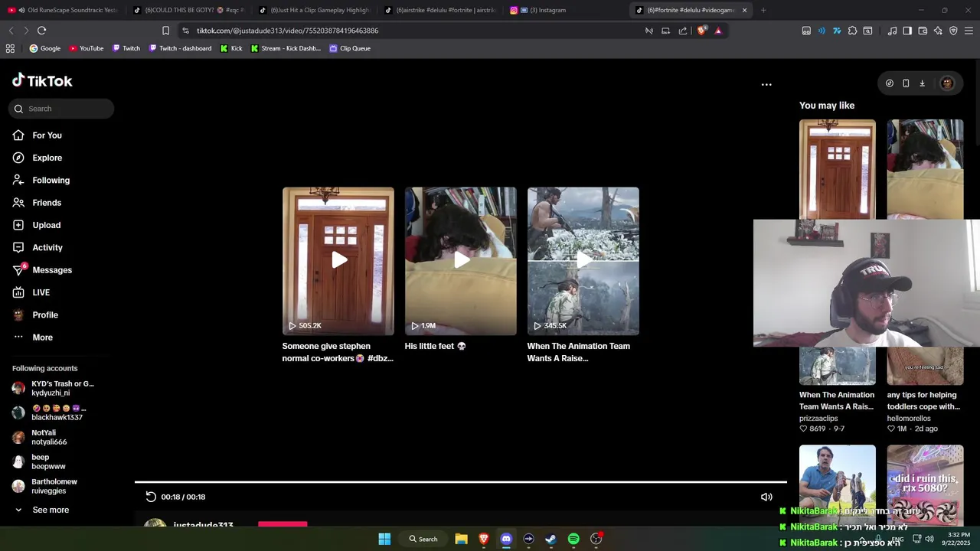Open a new browser tab

point(763,10)
